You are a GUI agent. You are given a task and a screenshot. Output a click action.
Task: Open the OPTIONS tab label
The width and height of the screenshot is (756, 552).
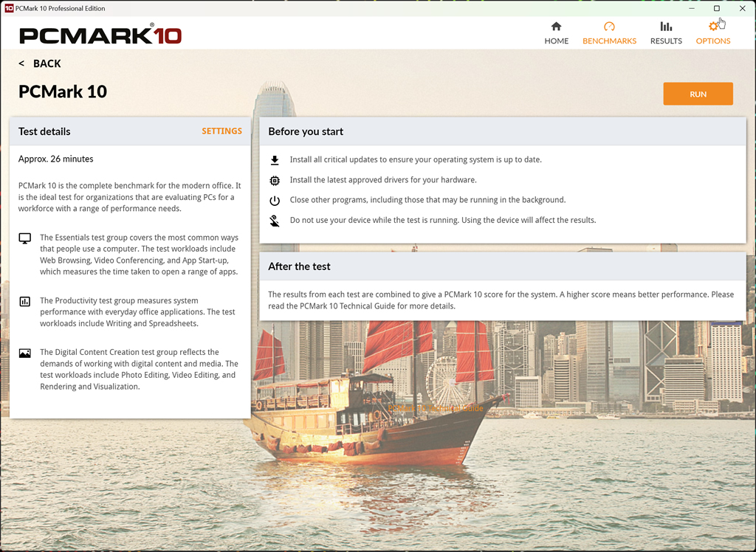(712, 41)
